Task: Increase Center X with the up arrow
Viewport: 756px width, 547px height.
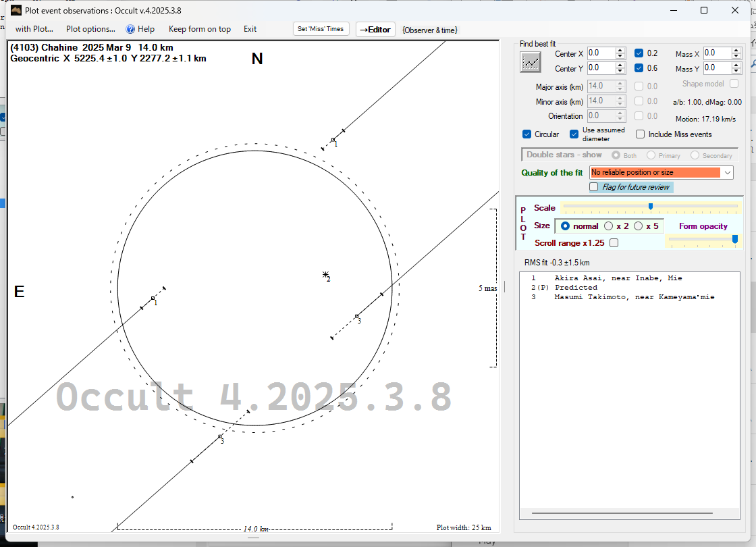Action: [620, 50]
